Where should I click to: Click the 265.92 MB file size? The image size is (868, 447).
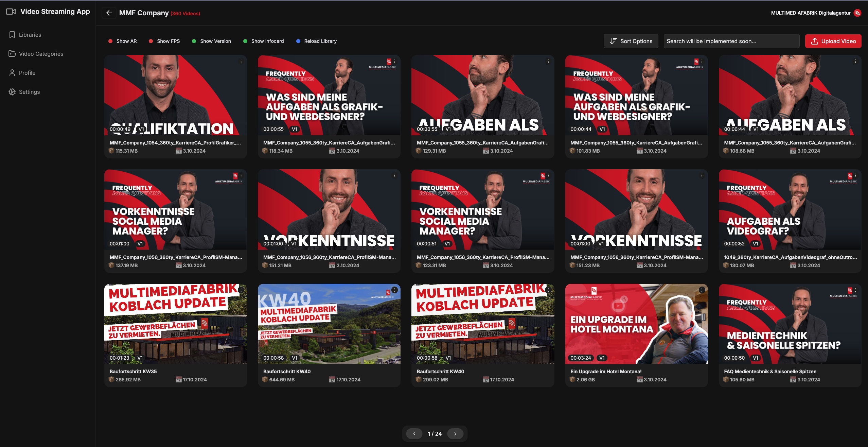point(128,380)
